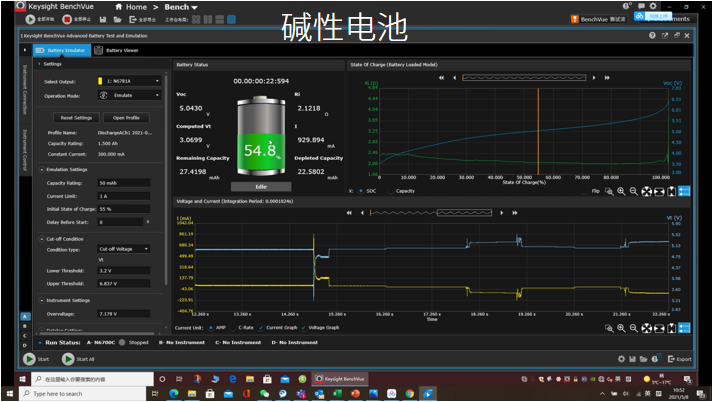Click the open folder icon in top toolbar
This screenshot has width=713, height=402.
tap(117, 20)
